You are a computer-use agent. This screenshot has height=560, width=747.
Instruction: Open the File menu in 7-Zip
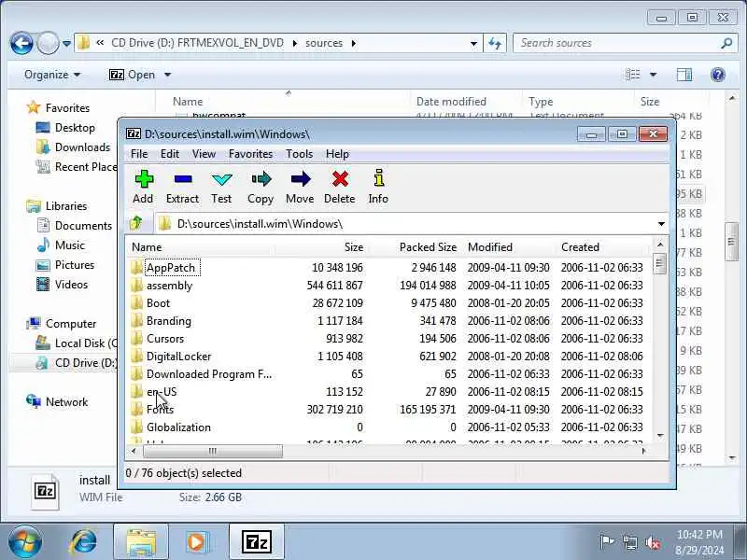click(139, 154)
